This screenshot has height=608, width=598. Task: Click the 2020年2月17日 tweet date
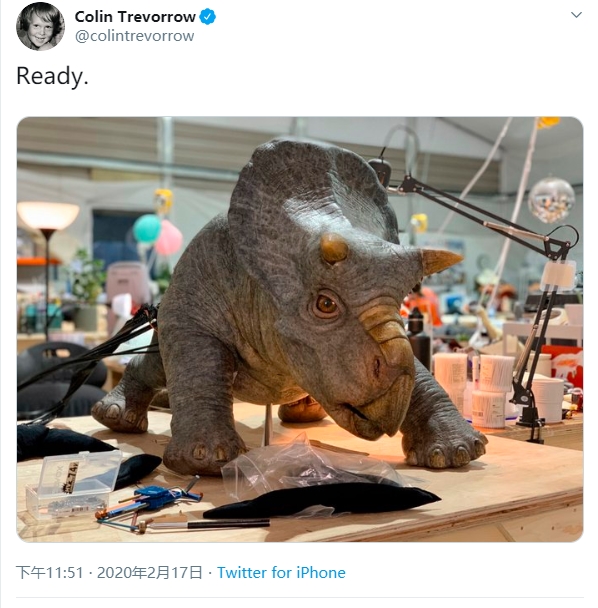150,572
